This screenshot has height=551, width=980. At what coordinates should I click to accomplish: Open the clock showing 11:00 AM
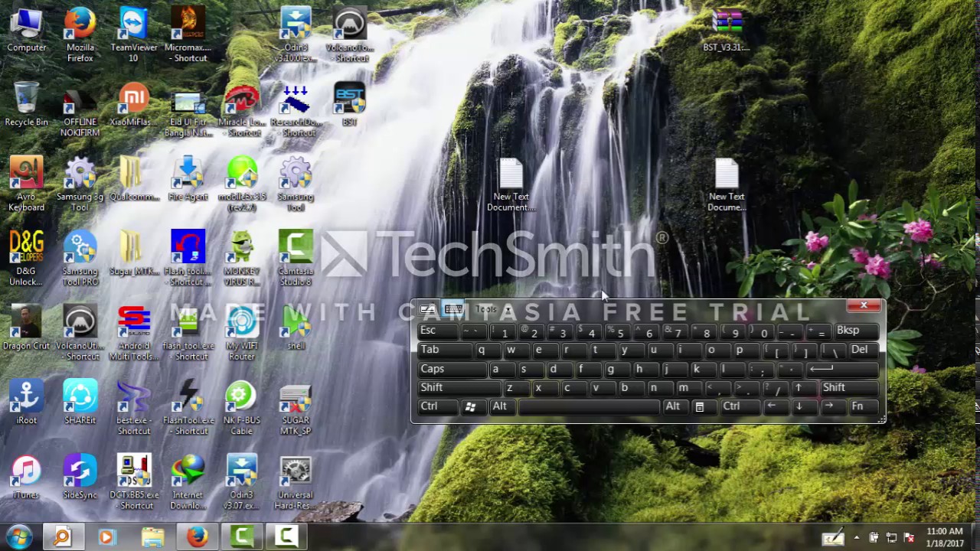point(944,537)
